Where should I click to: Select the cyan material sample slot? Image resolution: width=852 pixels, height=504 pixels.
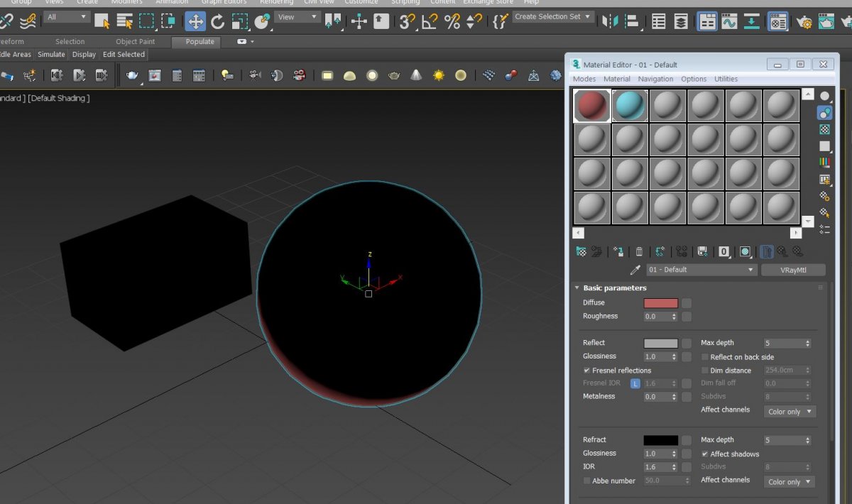[630, 106]
